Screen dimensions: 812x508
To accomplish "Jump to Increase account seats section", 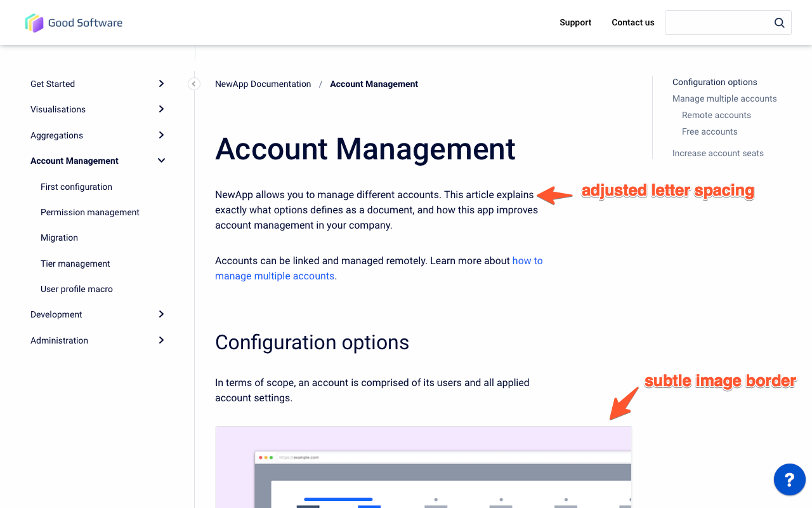I will pyautogui.click(x=717, y=153).
